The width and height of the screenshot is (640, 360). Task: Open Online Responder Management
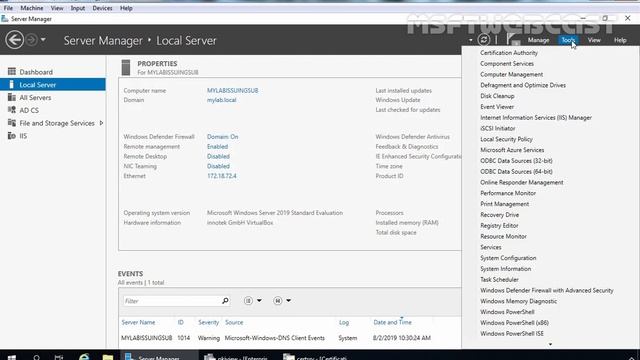[x=522, y=182]
